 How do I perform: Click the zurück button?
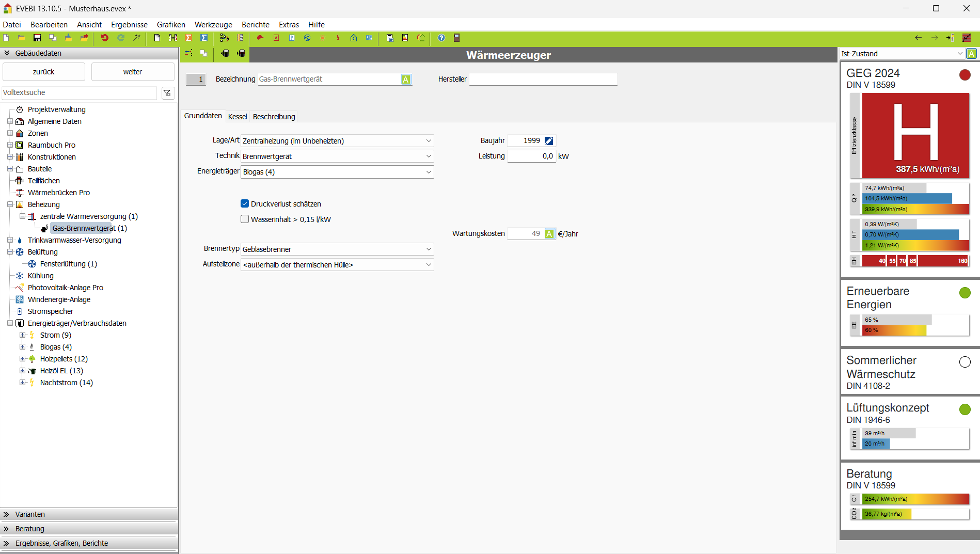(44, 72)
